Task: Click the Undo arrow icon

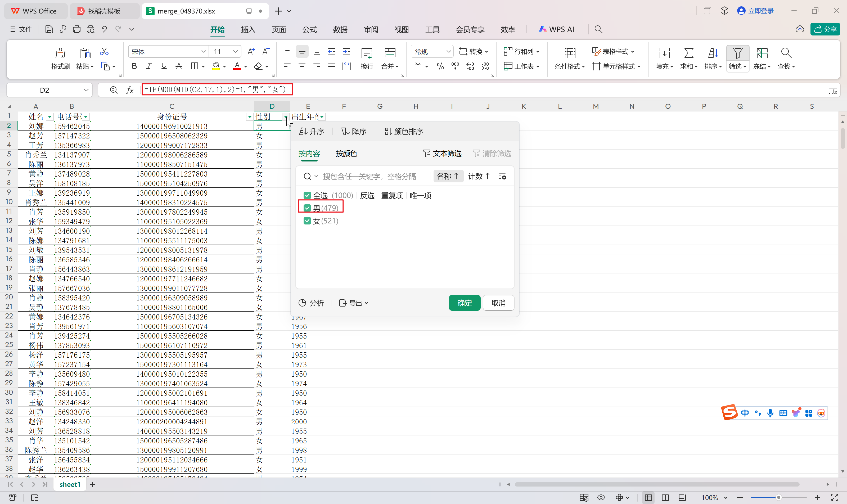Action: point(104,30)
